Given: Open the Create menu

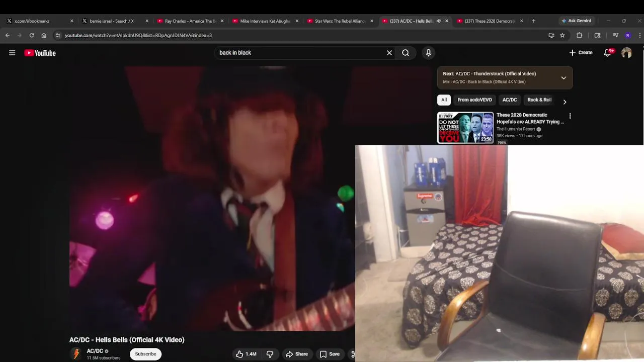Looking at the screenshot, I should pos(581,53).
